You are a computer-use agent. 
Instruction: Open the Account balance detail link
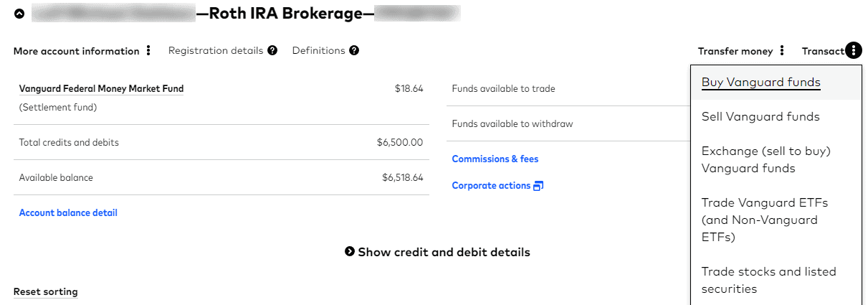click(x=68, y=212)
